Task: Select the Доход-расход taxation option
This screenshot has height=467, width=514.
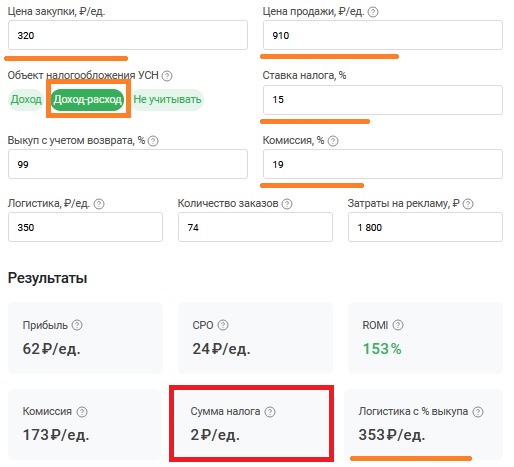Action: click(x=88, y=100)
